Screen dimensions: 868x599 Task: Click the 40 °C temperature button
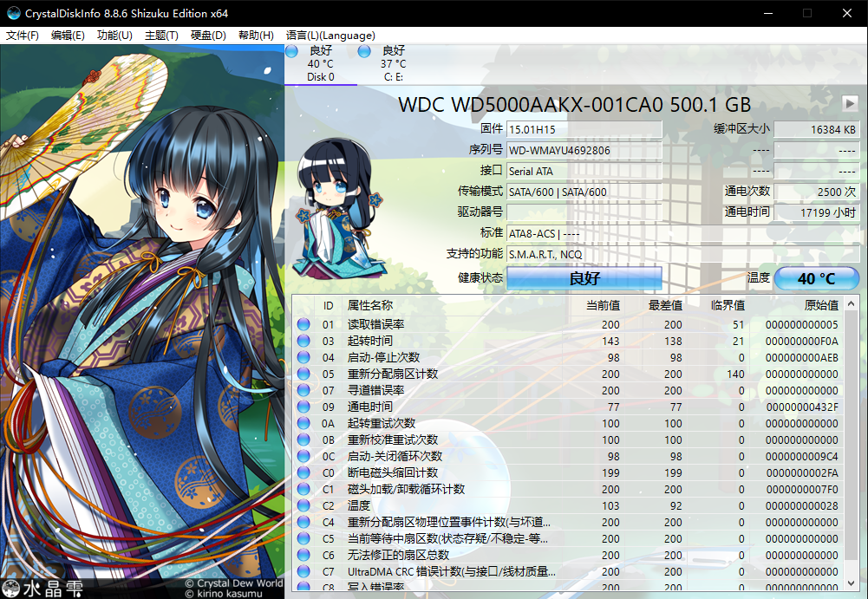click(817, 278)
